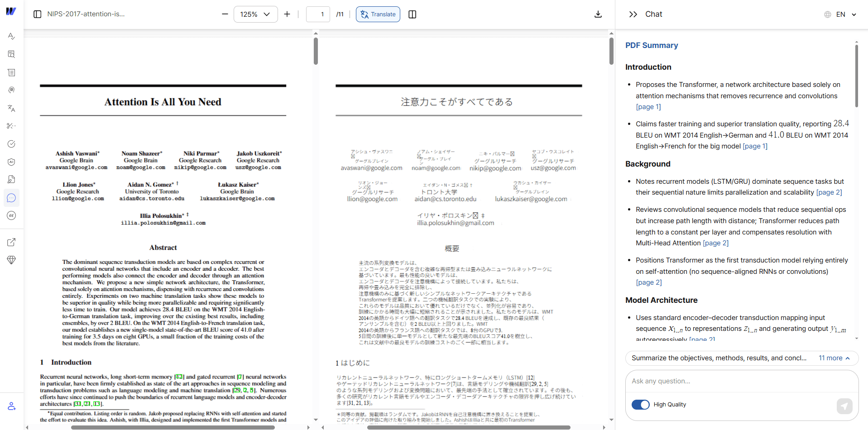This screenshot has width=868, height=430.
Task: Follow the [page 1] link after 'big model'
Action: coord(755,146)
